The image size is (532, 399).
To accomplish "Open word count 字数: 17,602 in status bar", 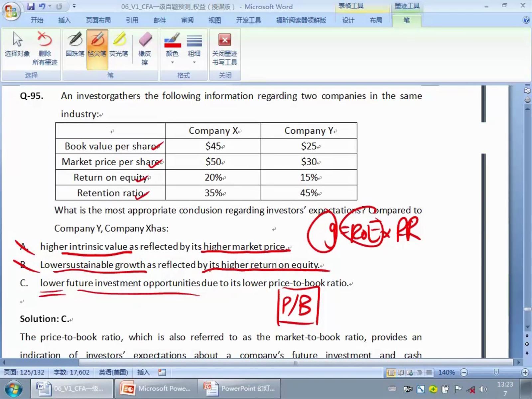I will click(x=71, y=372).
